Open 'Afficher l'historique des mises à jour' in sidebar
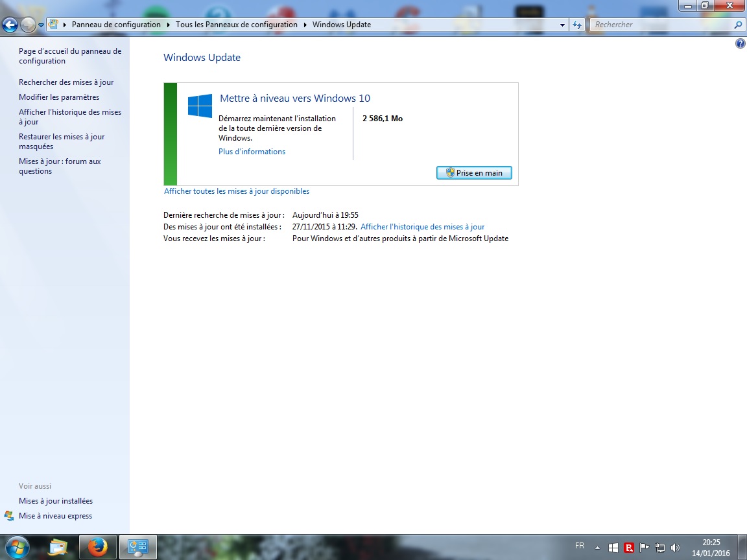Image resolution: width=747 pixels, height=560 pixels. click(x=70, y=117)
